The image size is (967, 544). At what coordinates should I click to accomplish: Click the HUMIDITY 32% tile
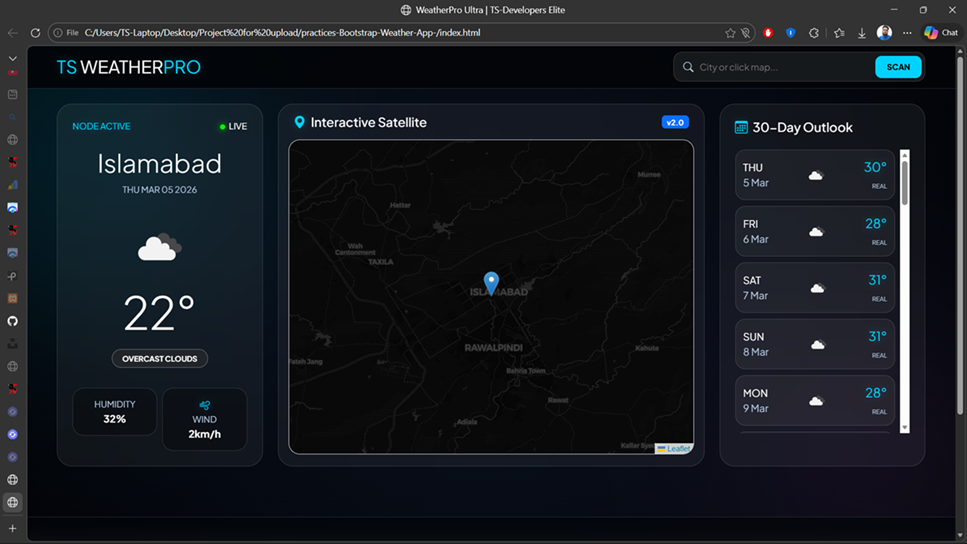click(115, 412)
